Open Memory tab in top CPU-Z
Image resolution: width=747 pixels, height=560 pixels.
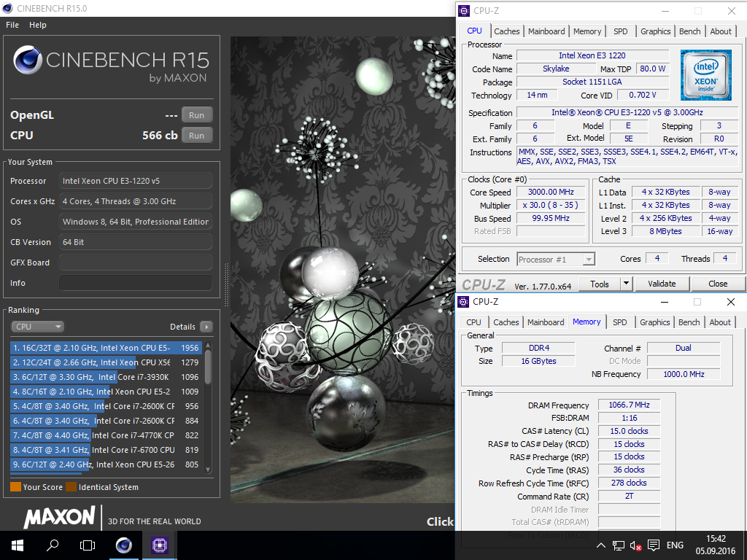(587, 31)
